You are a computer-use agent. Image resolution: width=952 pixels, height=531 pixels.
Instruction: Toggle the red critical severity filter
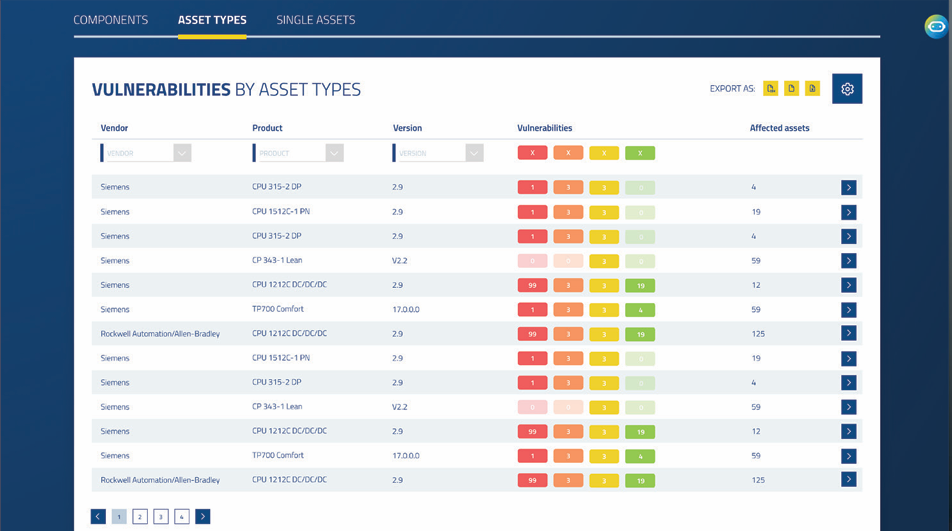coord(532,153)
